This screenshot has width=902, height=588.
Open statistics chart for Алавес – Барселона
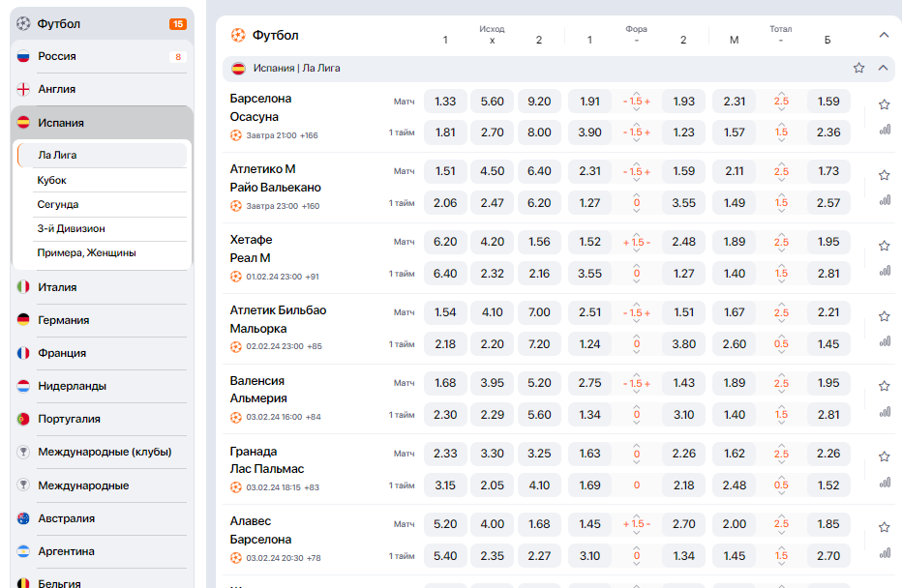point(885,553)
